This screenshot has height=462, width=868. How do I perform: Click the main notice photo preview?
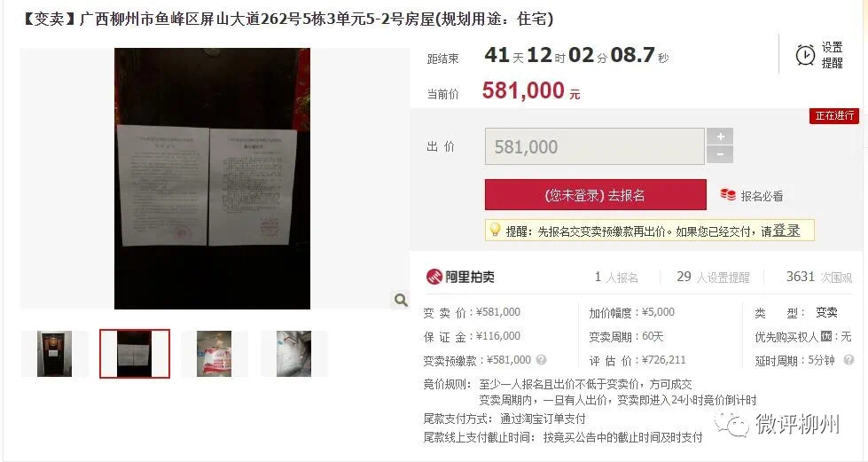pos(212,178)
